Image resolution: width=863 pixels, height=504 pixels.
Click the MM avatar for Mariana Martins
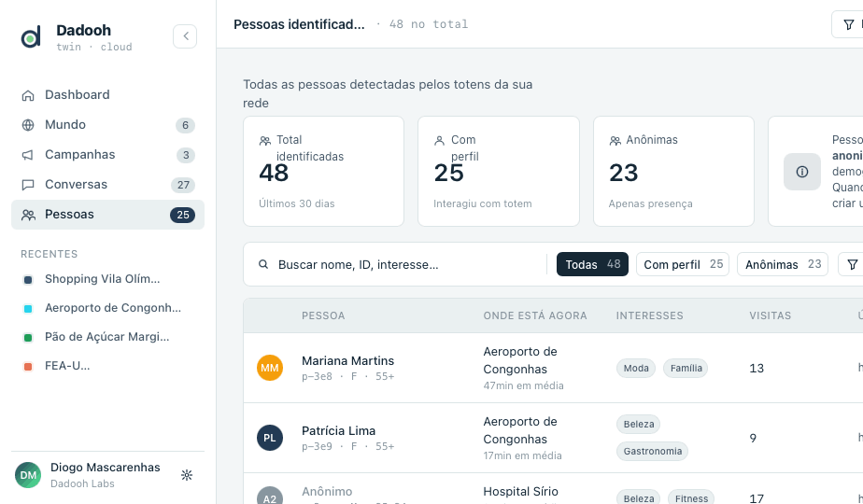tap(270, 368)
